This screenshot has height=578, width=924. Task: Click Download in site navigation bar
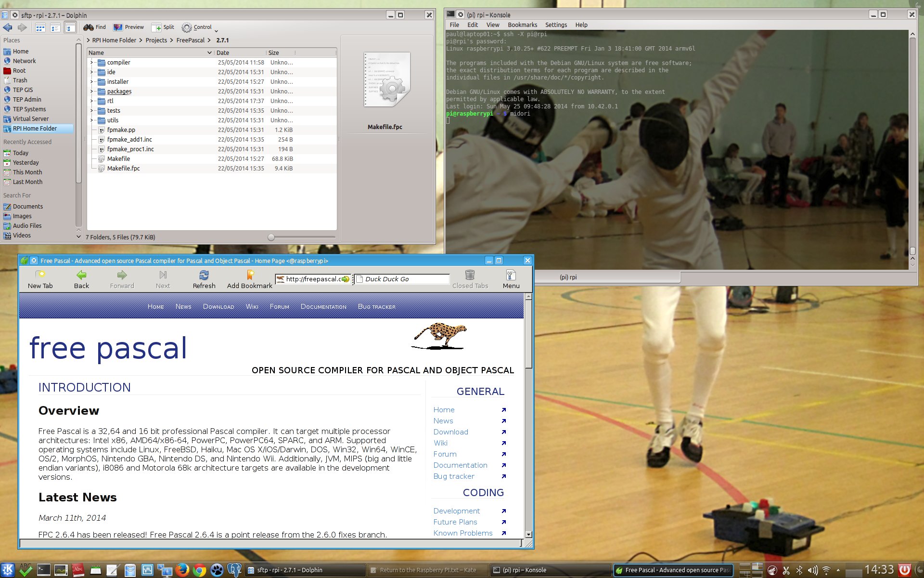[218, 307]
